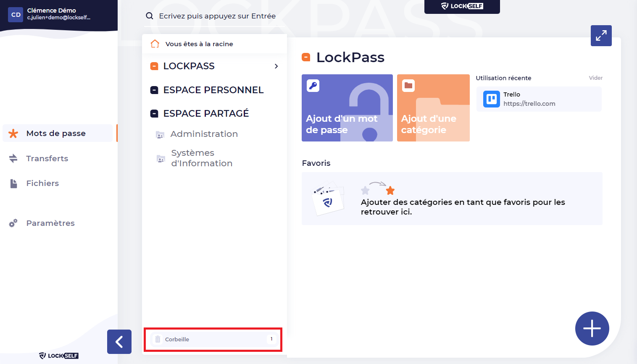Click the folder icon on category card
Screen dimensions: 637x364
[408, 86]
